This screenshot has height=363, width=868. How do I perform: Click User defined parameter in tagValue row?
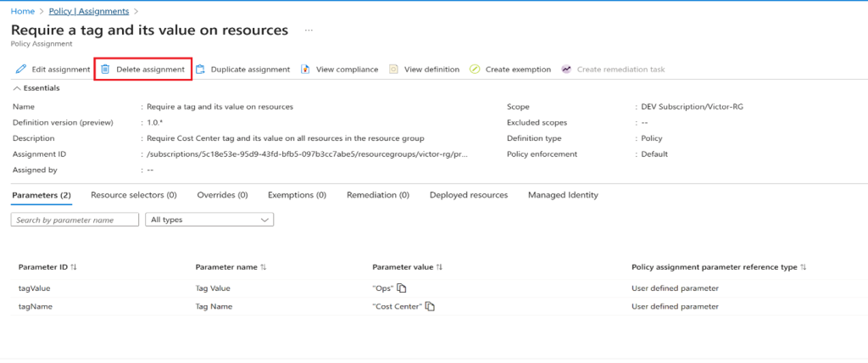[x=675, y=288]
